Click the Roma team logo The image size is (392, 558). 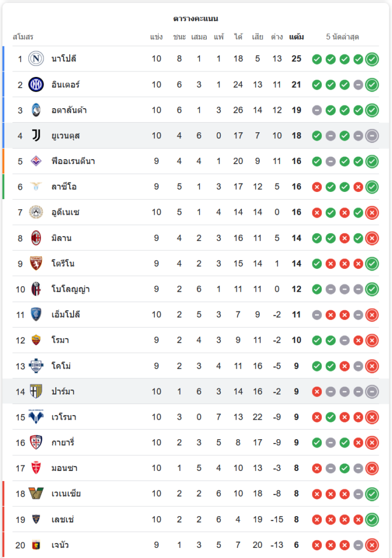pos(36,340)
